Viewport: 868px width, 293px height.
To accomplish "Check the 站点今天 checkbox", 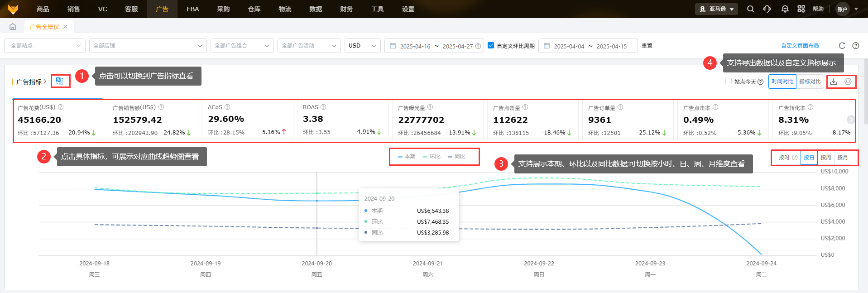I will click(729, 82).
